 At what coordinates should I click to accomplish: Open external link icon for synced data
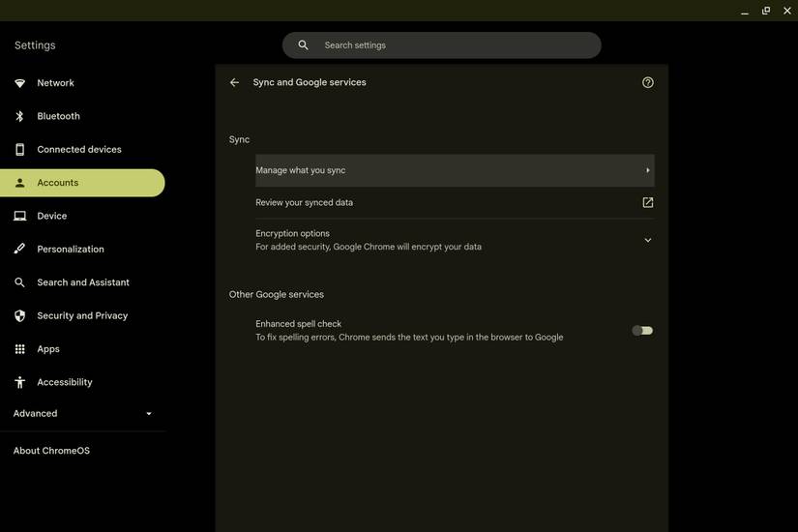[x=647, y=202]
